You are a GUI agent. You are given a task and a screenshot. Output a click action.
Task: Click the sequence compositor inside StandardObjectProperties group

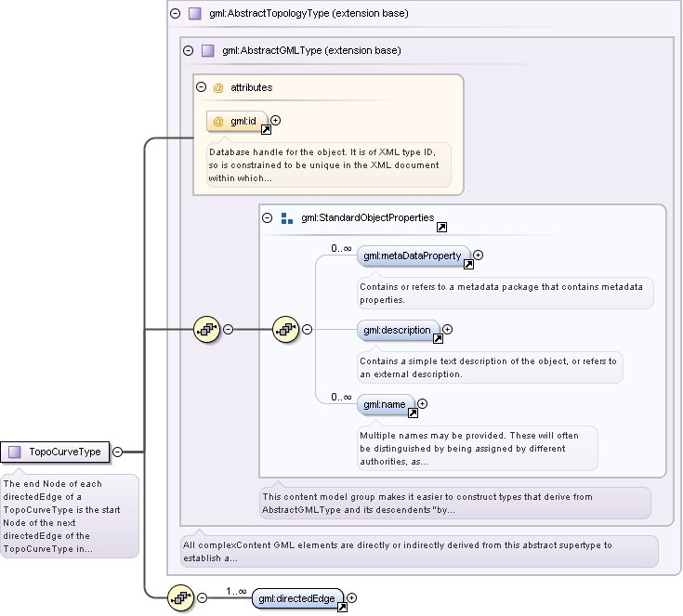pyautogui.click(x=286, y=329)
